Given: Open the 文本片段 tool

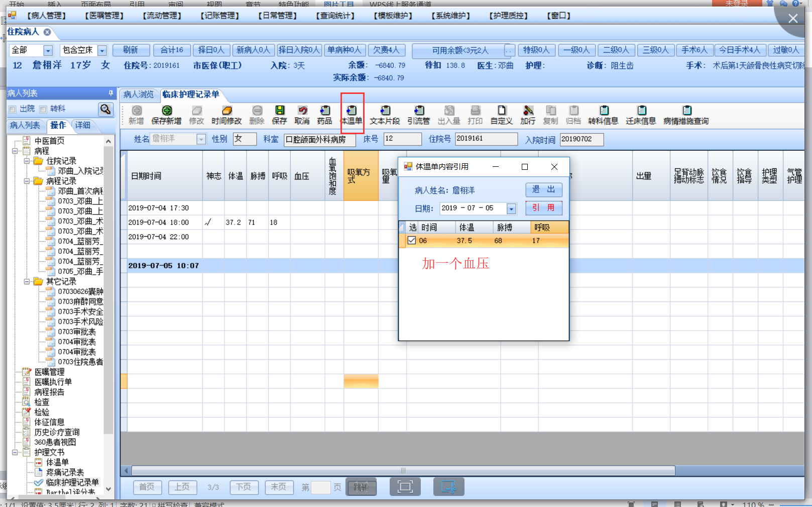Looking at the screenshot, I should pyautogui.click(x=385, y=115).
